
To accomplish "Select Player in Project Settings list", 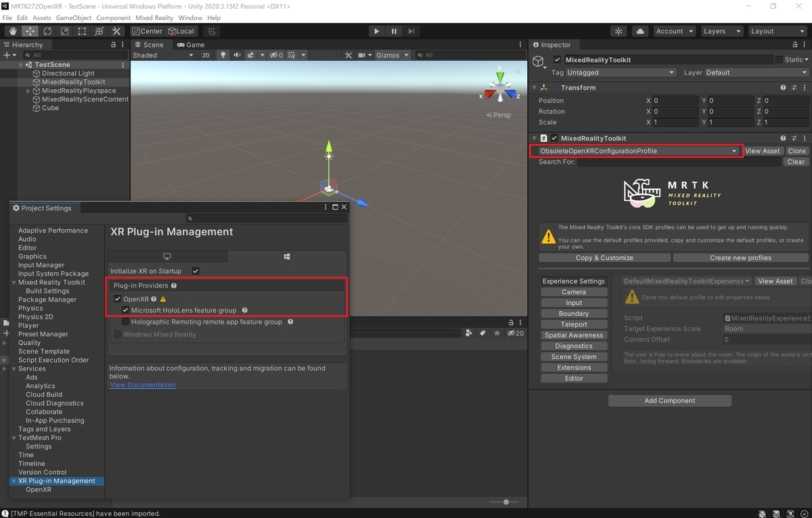I will pyautogui.click(x=28, y=325).
